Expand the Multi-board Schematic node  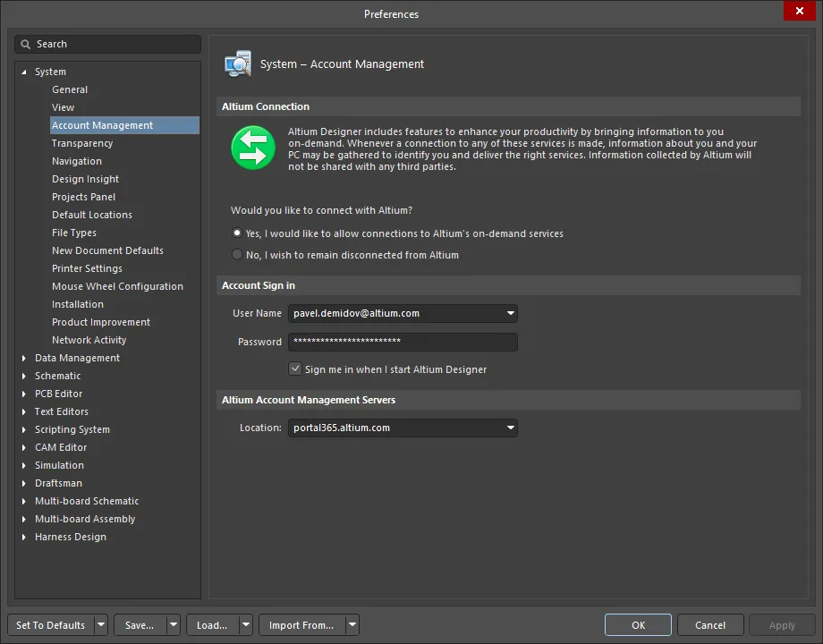(23, 501)
